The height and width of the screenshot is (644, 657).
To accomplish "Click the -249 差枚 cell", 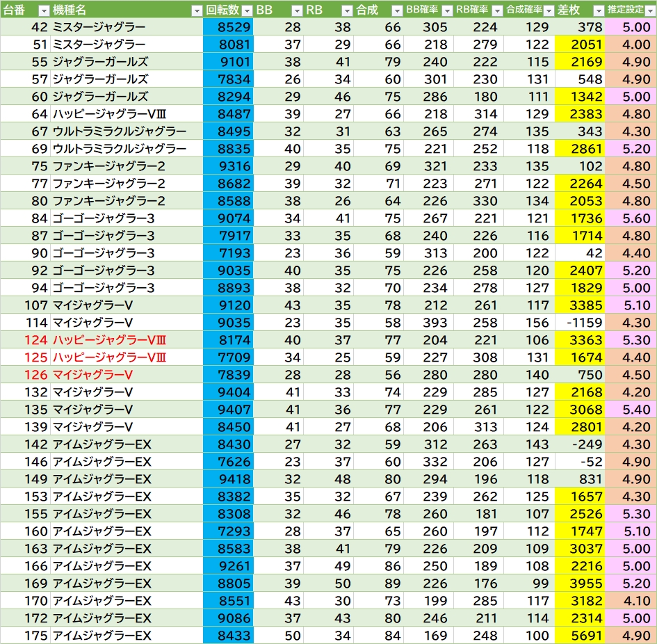I will coord(580,444).
